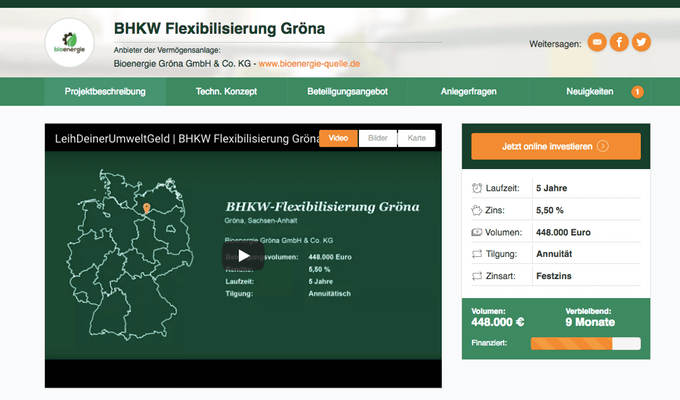Screen dimensions: 680x400
Task: Click the BHKW Flexibilisierung Gröna heading
Action: click(219, 29)
